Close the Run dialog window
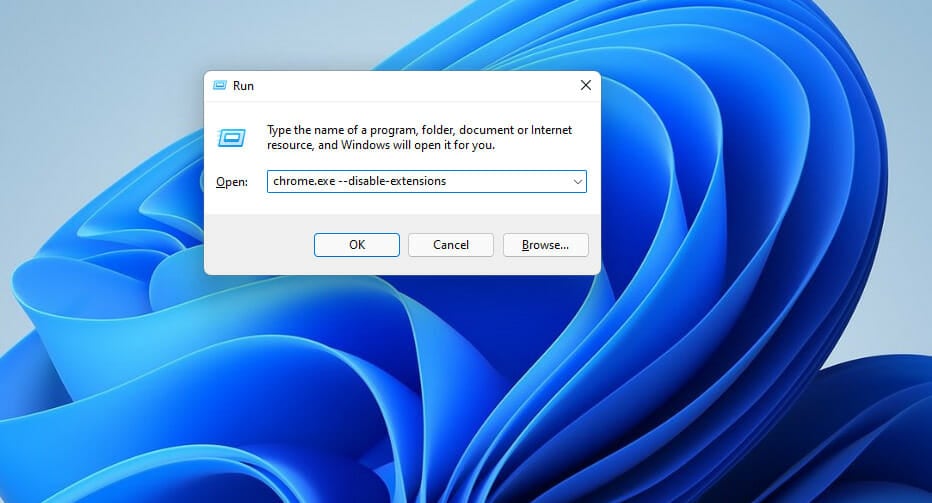The width and height of the screenshot is (932, 503). coord(585,86)
